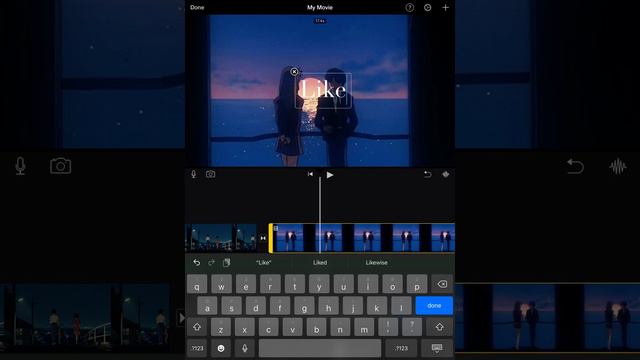This screenshot has width=640, height=360.
Task: Tap the Y key
Action: pyautogui.click(x=319, y=284)
